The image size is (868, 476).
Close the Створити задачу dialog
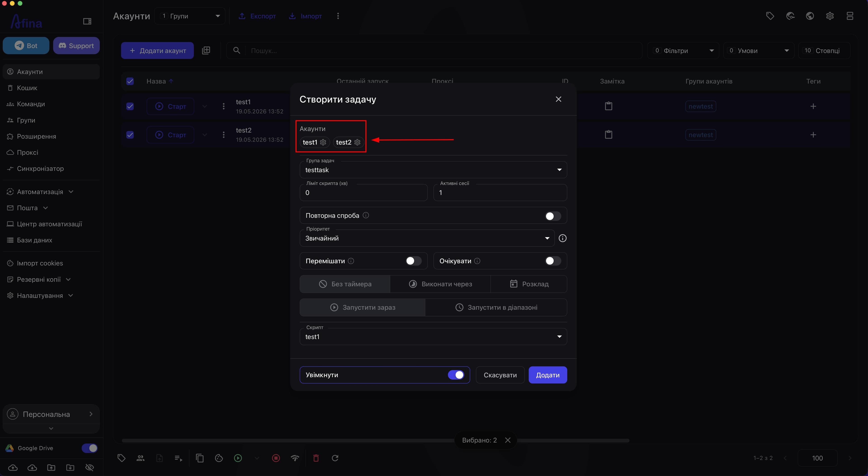pyautogui.click(x=558, y=99)
